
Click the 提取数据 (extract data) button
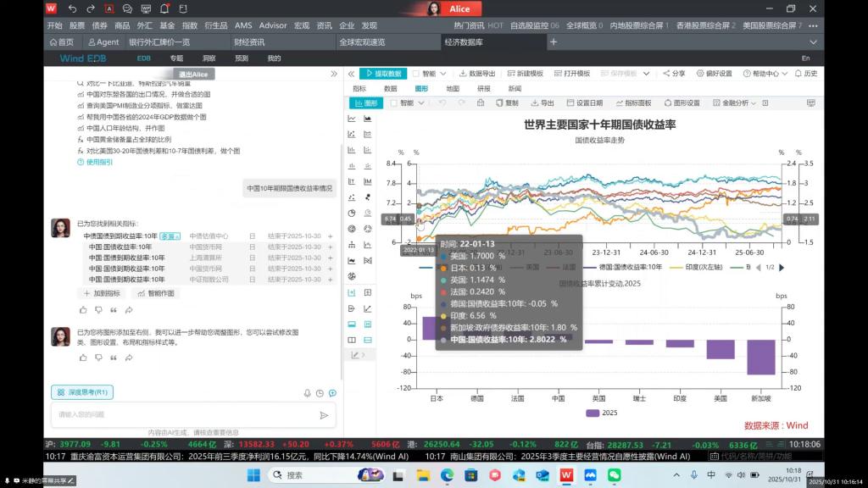[383, 74]
